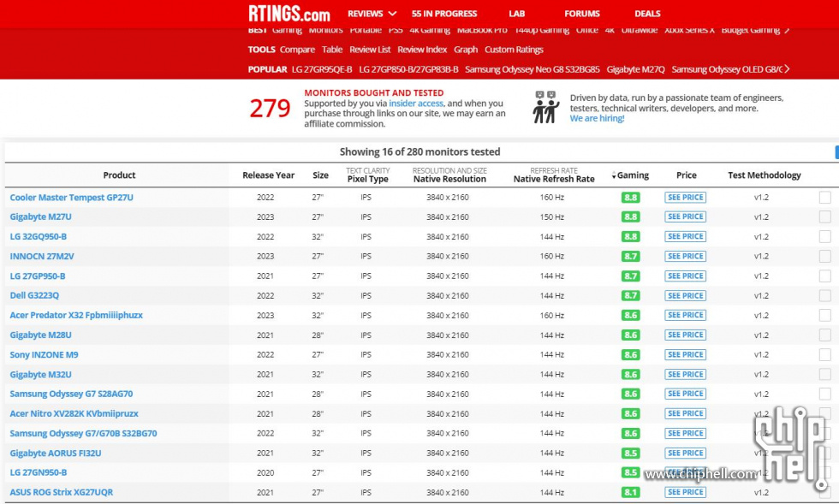Viewport: 839px width, 504px height.
Task: Click the 8.6 score for Gigabyte M28U
Action: click(x=630, y=335)
